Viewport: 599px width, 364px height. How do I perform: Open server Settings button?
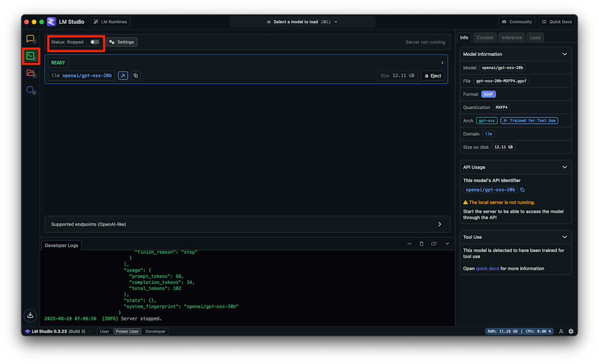click(x=122, y=42)
